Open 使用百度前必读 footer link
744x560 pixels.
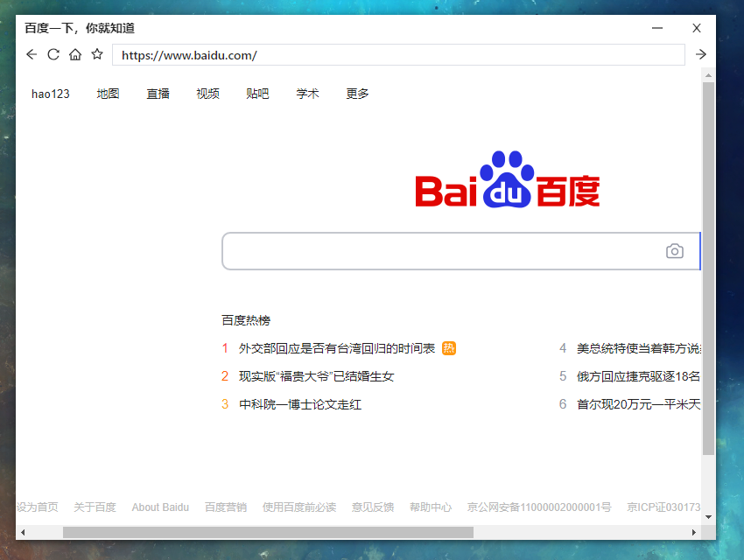[299, 507]
